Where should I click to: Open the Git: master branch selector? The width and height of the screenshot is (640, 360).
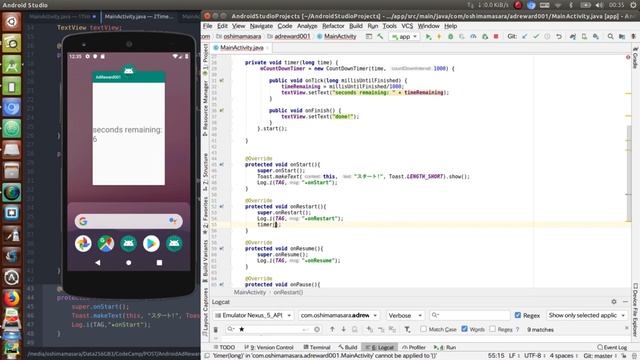pyautogui.click(x=600, y=356)
